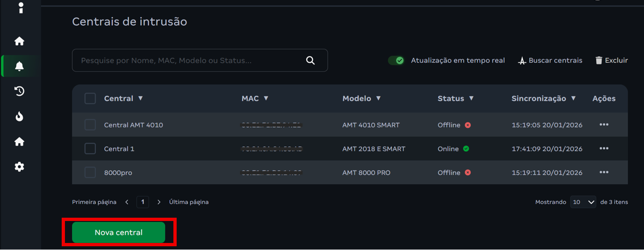Open the history clock icon in sidebar
The width and height of the screenshot is (644, 250).
click(x=19, y=91)
